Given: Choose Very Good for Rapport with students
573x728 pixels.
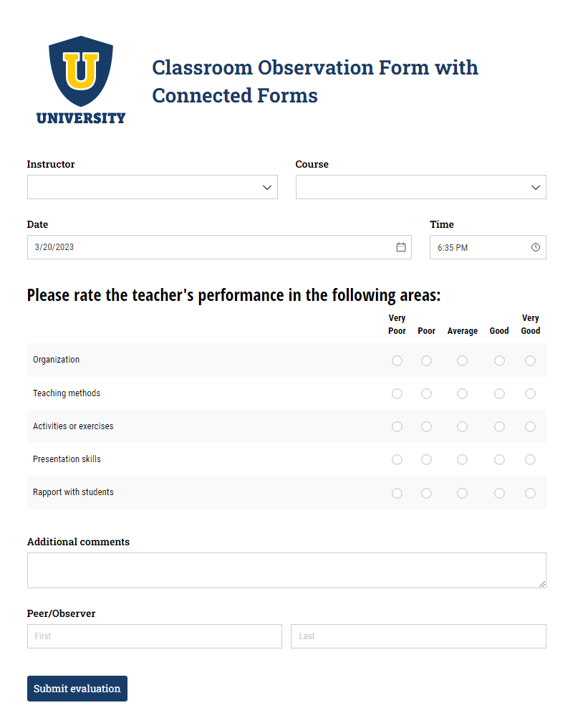Looking at the screenshot, I should [530, 493].
